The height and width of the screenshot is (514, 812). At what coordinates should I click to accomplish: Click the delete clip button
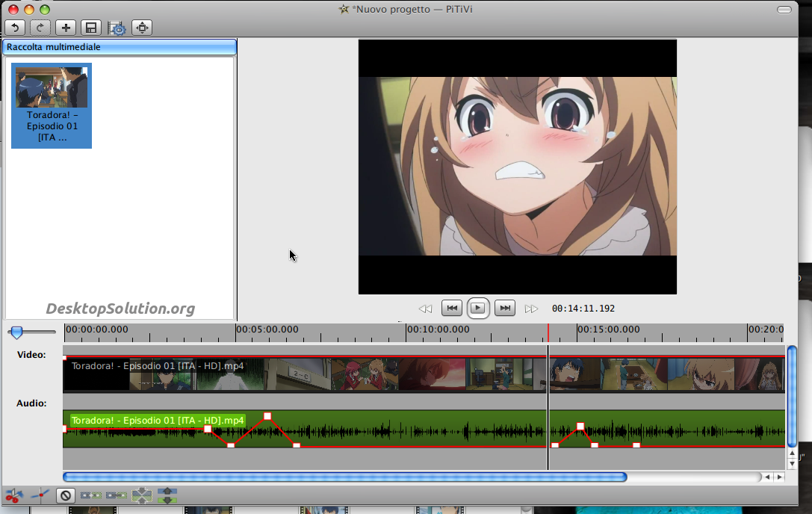[66, 495]
